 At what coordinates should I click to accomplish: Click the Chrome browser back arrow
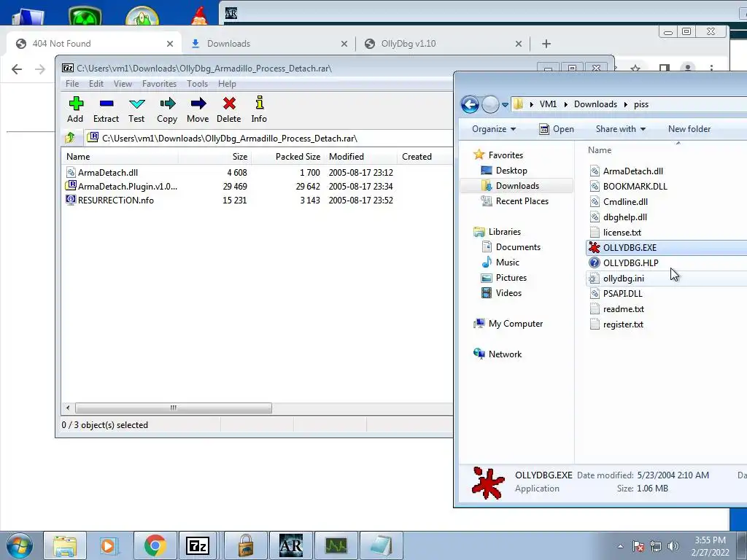pos(17,69)
